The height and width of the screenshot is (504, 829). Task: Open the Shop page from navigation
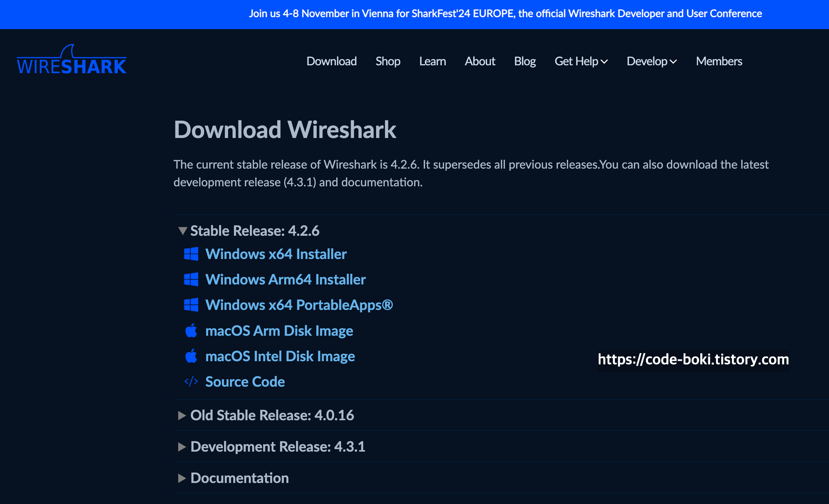388,61
